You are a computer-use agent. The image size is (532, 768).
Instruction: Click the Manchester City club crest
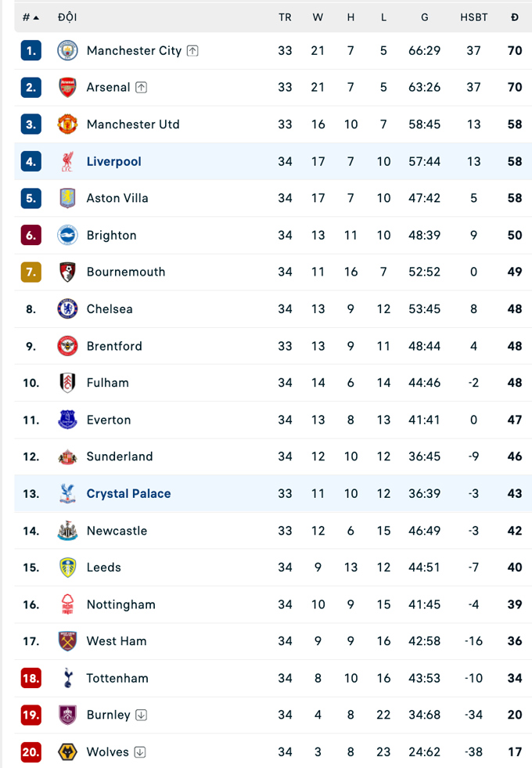click(68, 51)
